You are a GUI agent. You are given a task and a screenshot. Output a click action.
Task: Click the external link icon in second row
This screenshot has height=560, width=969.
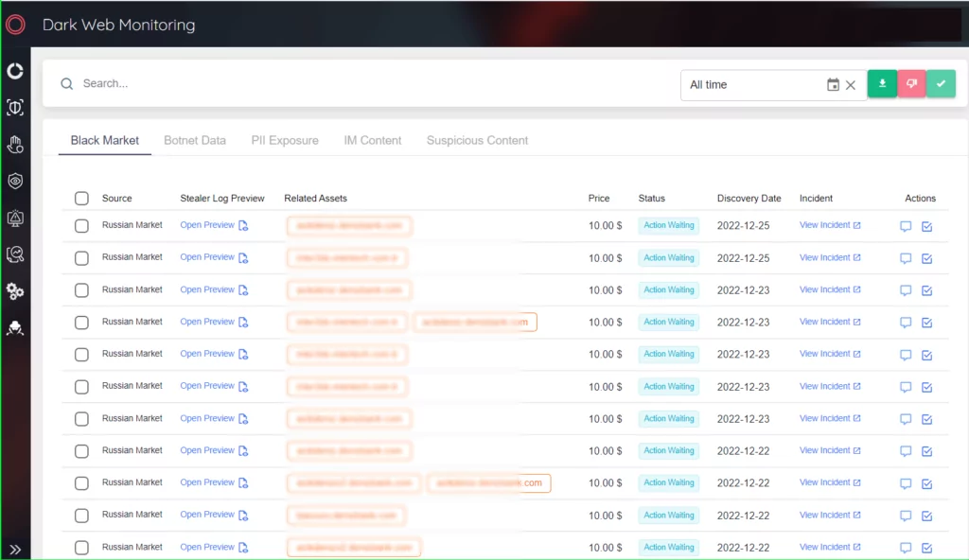[x=857, y=257]
